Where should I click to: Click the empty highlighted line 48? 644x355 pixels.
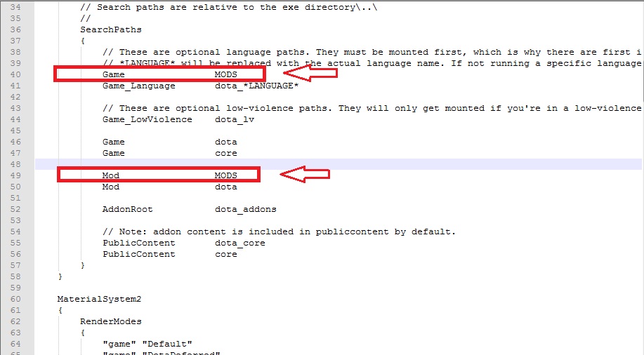(x=339, y=164)
